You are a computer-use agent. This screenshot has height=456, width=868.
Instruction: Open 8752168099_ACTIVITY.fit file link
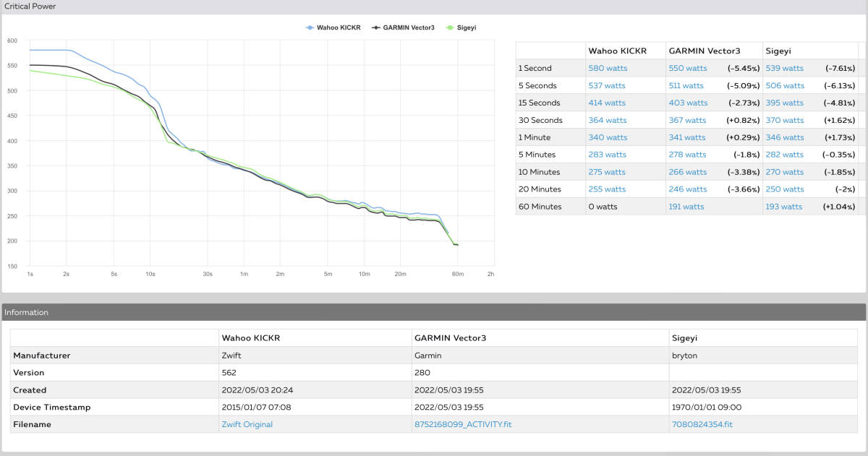tap(463, 424)
